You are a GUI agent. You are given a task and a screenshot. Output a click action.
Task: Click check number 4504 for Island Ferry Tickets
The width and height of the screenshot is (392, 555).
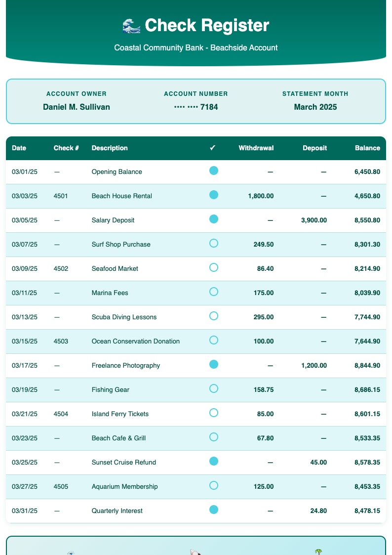click(x=61, y=414)
